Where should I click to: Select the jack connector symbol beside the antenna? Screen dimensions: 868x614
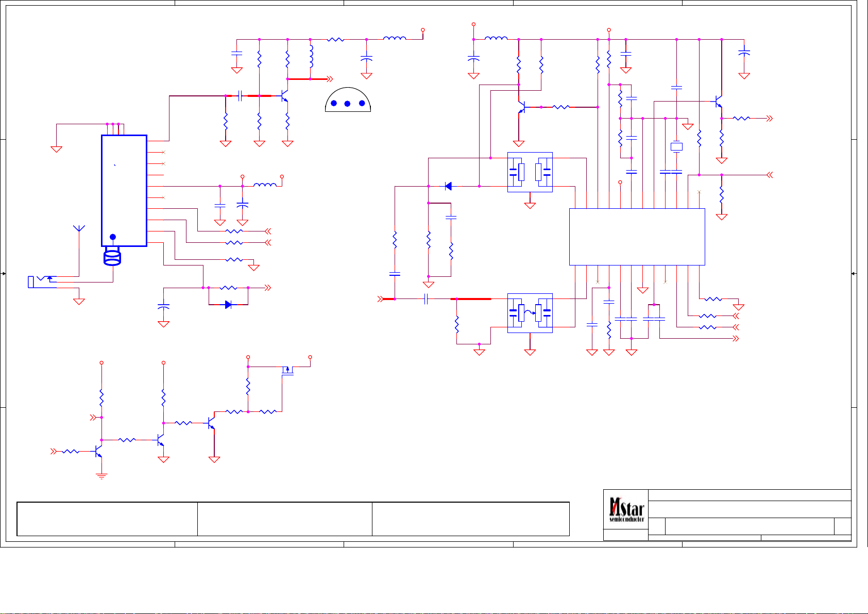41,281
